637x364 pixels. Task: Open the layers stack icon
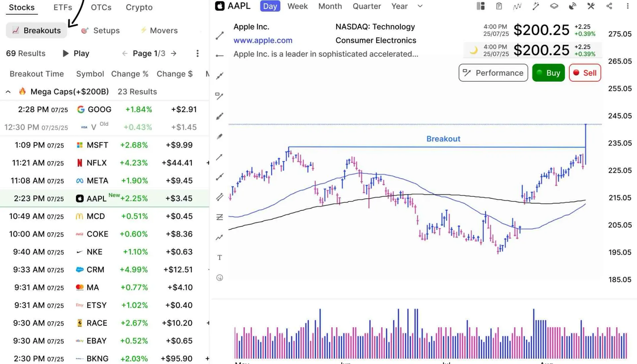[x=554, y=6]
